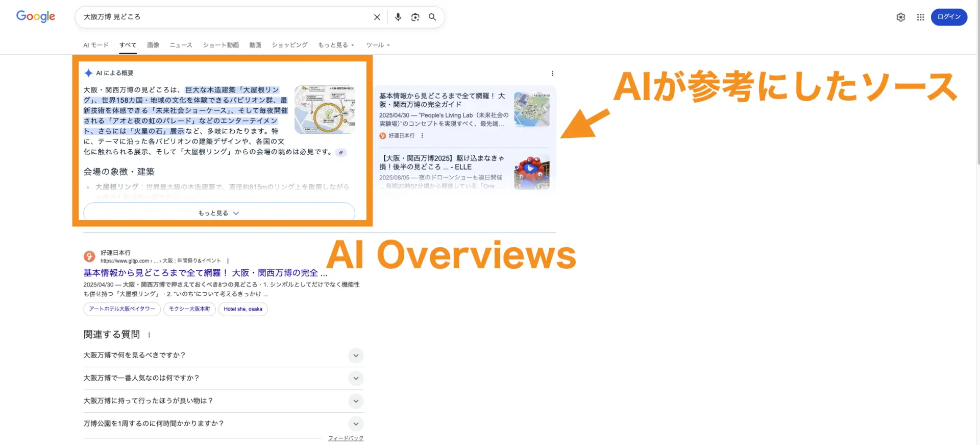
Task: Click aerial thumbnail in 好運日本行 source card
Action: 532,110
